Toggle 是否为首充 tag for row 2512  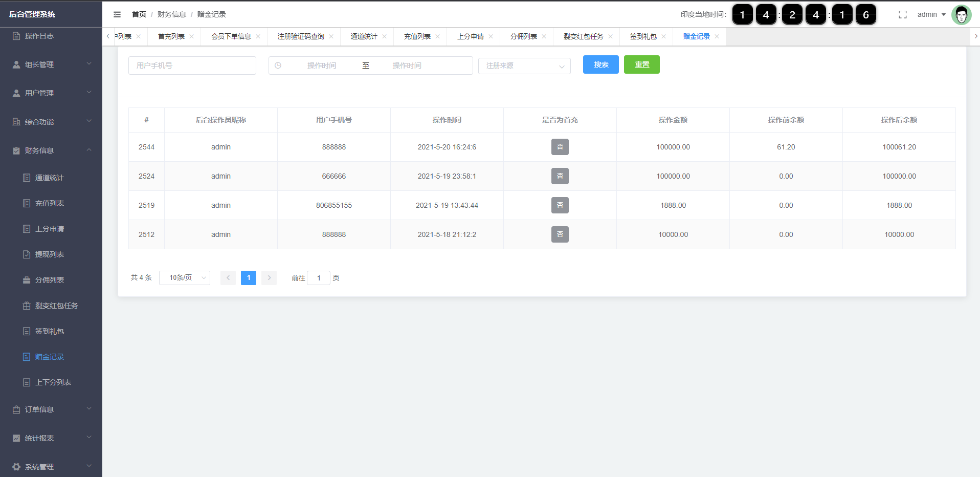(560, 234)
